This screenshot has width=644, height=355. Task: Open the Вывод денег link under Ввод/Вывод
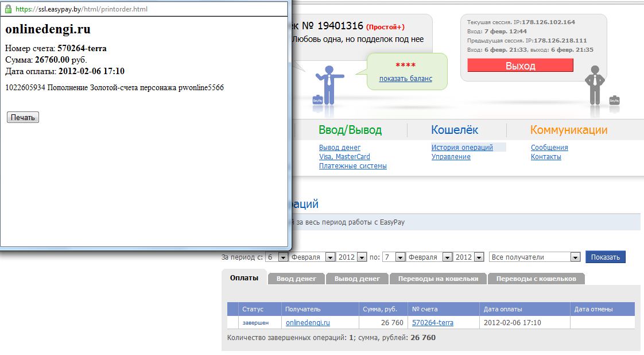click(x=340, y=148)
